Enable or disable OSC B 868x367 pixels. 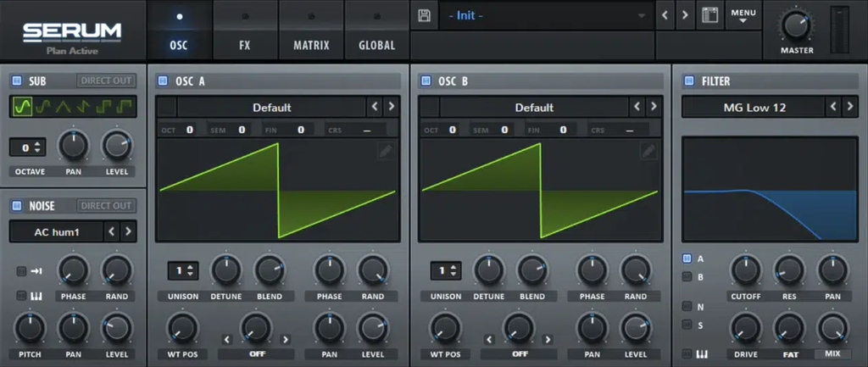(426, 81)
